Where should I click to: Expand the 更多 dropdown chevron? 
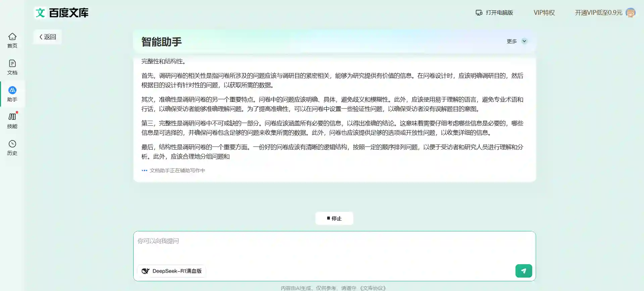click(524, 41)
